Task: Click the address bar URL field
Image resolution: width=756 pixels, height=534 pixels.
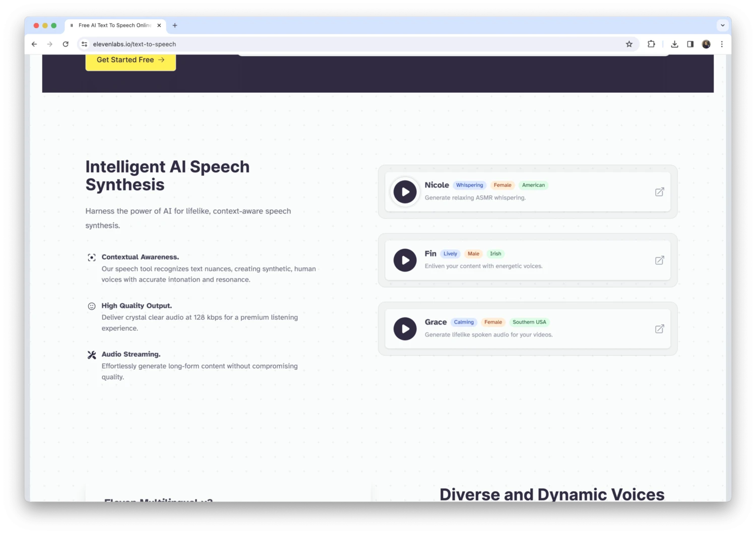Action: 302,44
